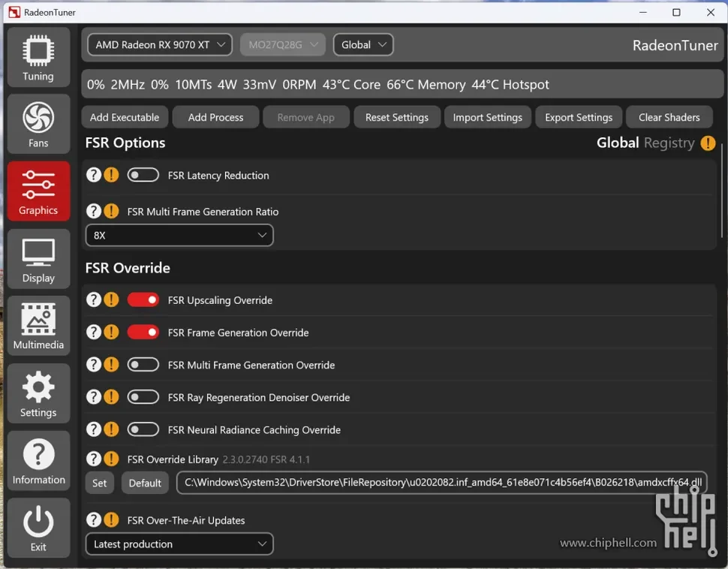This screenshot has height=569, width=728.
Task: Open help for FSR Frame Generation Override
Action: pos(94,333)
